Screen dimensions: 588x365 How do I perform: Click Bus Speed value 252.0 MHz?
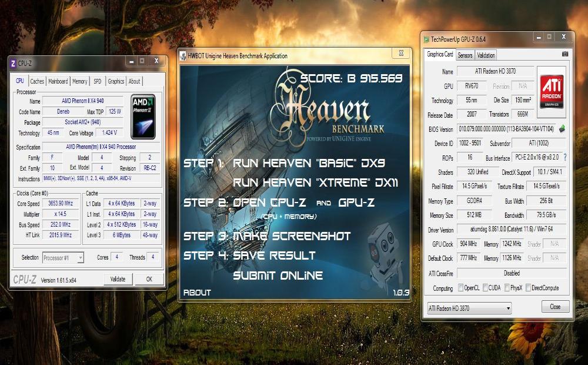61,224
